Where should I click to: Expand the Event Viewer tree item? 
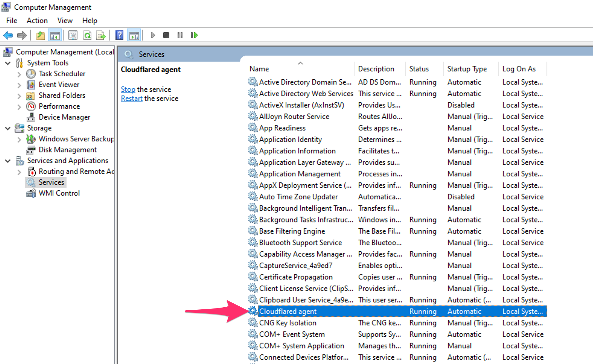pos(19,85)
